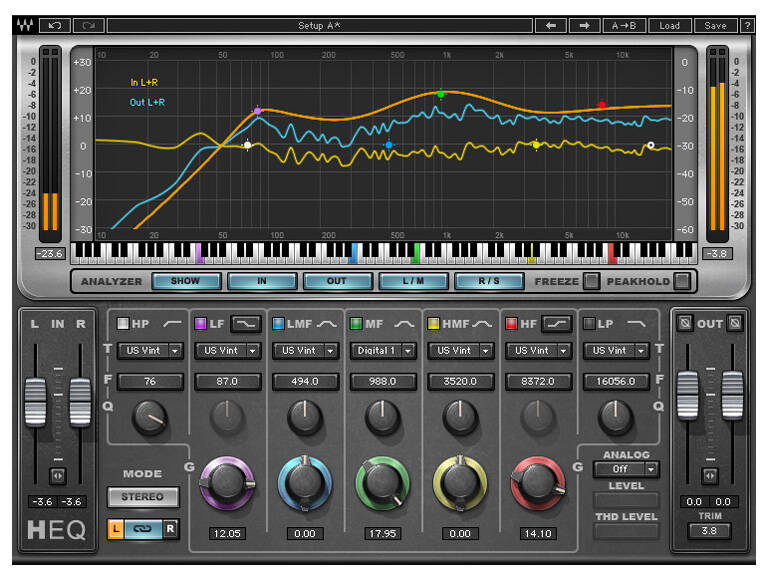Click the left input fader handle
This screenshot has height=583, width=777.
35,402
